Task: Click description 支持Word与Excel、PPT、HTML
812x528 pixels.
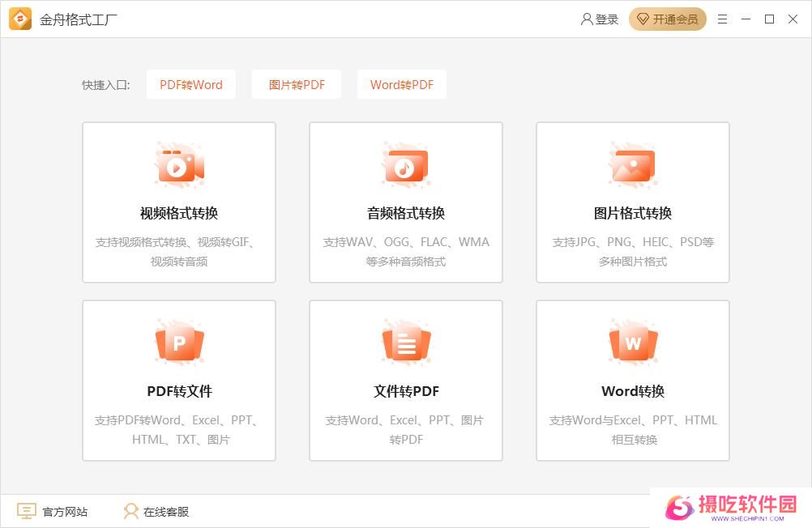Action: [x=633, y=420]
